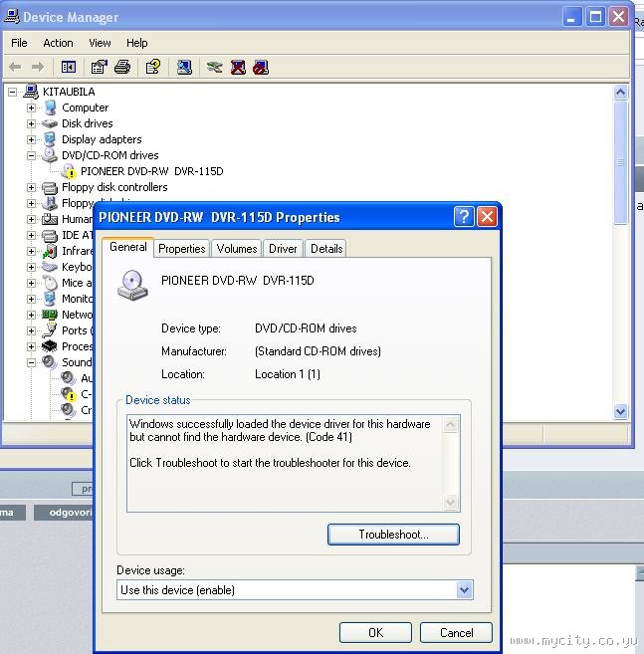Open the File menu

19,43
